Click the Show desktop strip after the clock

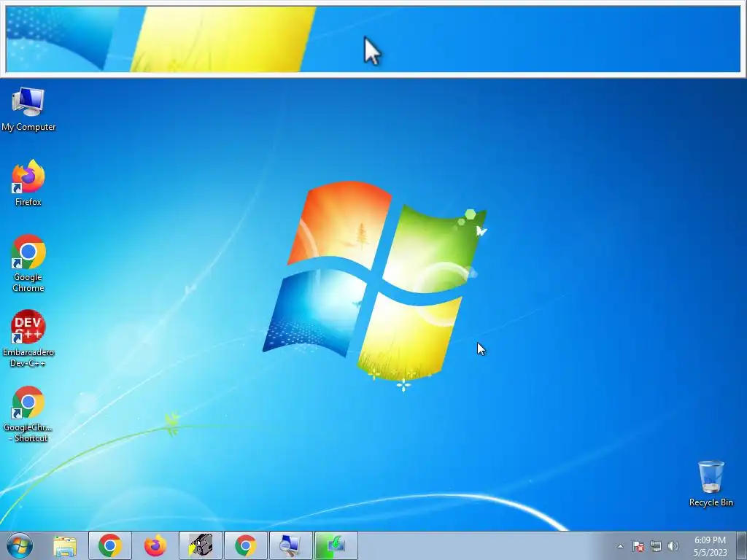[x=742, y=545]
